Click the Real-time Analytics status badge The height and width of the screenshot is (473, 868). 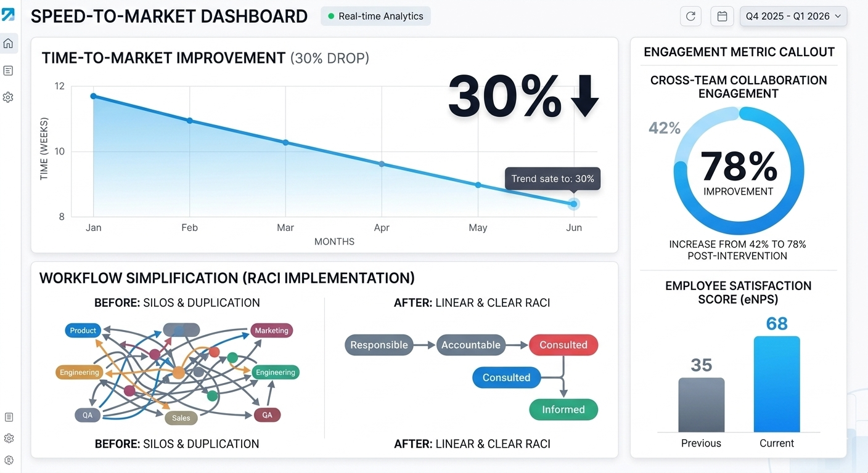375,16
